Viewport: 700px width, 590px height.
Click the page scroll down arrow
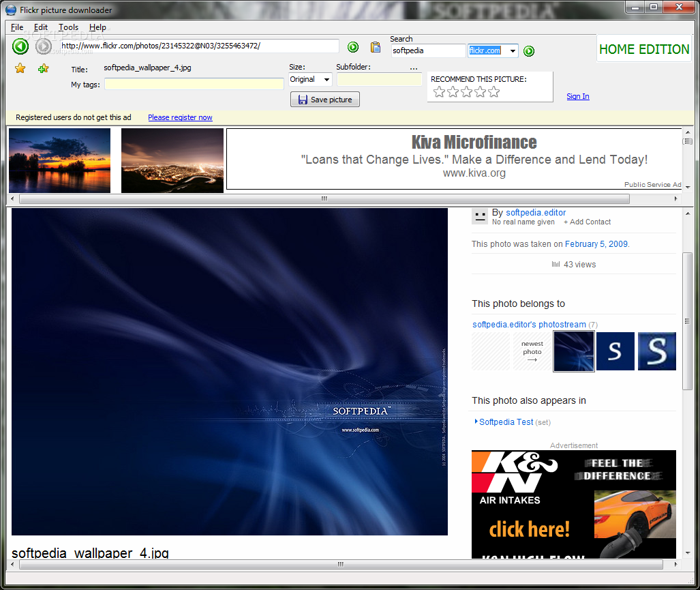tap(688, 553)
